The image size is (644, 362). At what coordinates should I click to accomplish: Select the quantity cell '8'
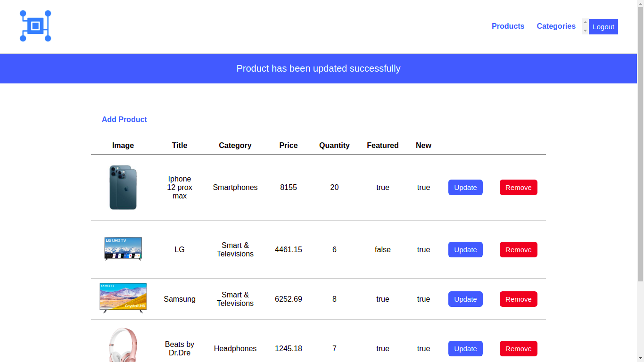tap(334, 299)
